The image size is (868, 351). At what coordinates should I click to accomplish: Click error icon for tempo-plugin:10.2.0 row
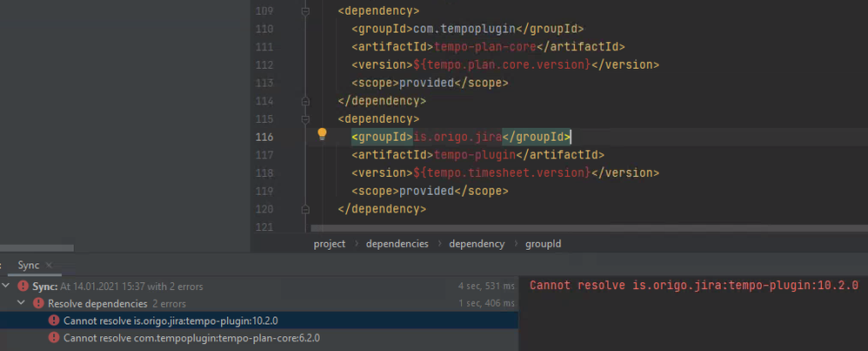pos(54,321)
